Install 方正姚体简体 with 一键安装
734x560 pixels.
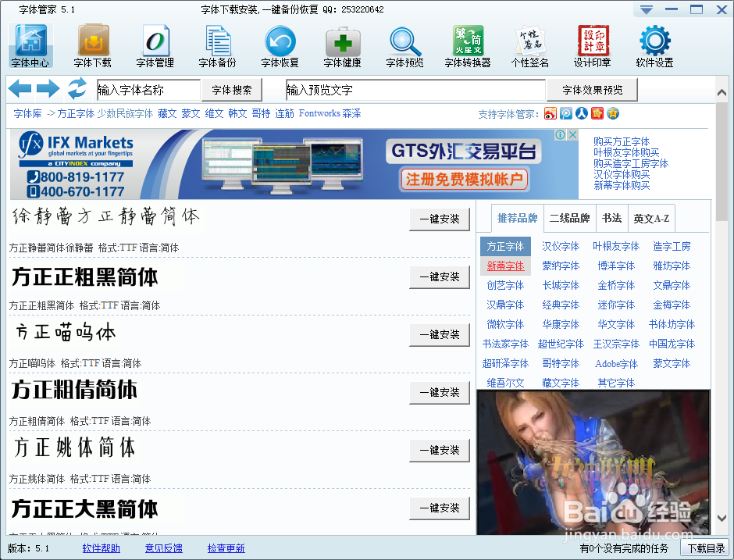click(440, 451)
